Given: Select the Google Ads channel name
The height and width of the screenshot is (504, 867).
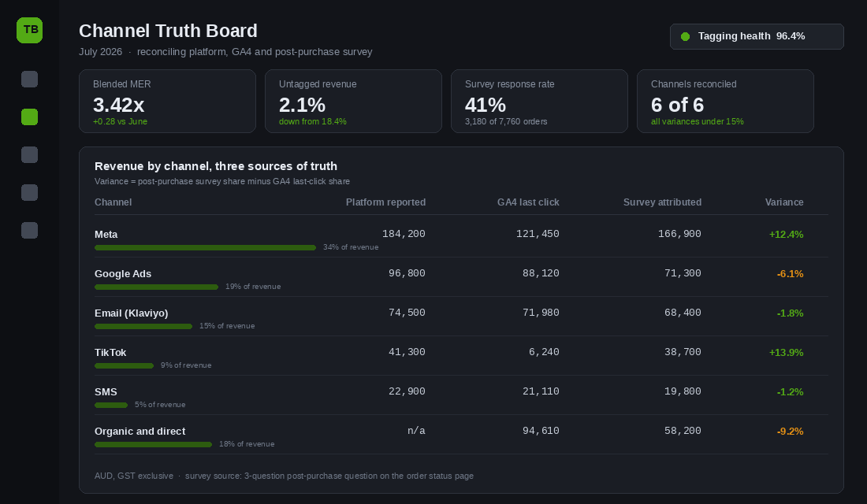Looking at the screenshot, I should coord(123,273).
